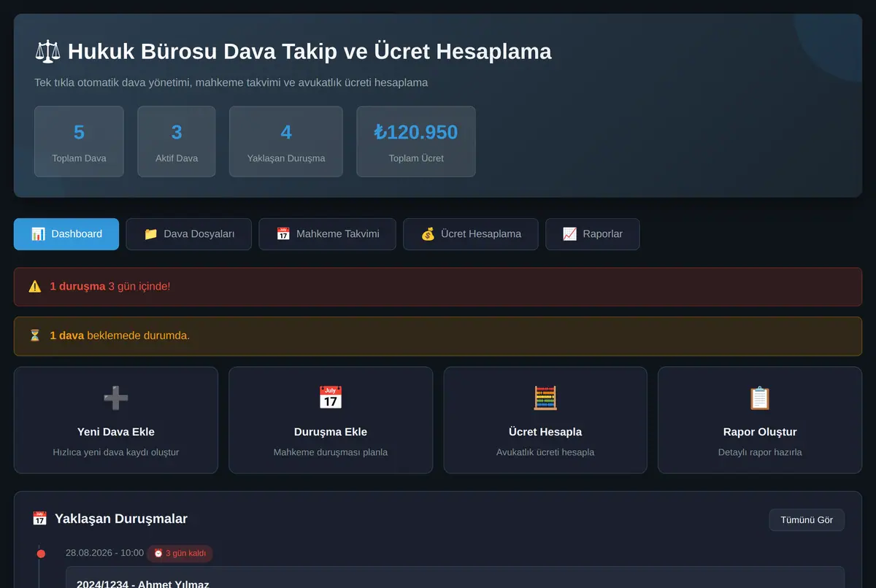Click the alarm clock icon in 3 gün kaldı badge
Viewport: 876px width, 588px height.
click(158, 553)
